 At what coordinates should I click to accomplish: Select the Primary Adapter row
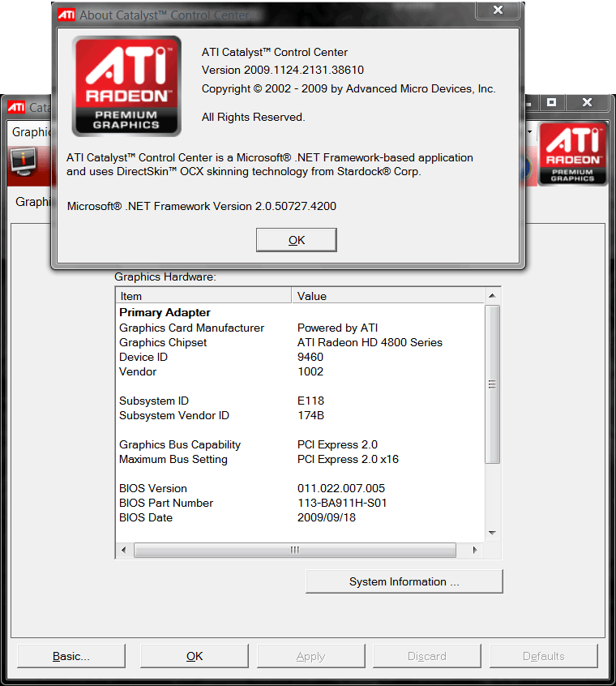click(x=300, y=312)
